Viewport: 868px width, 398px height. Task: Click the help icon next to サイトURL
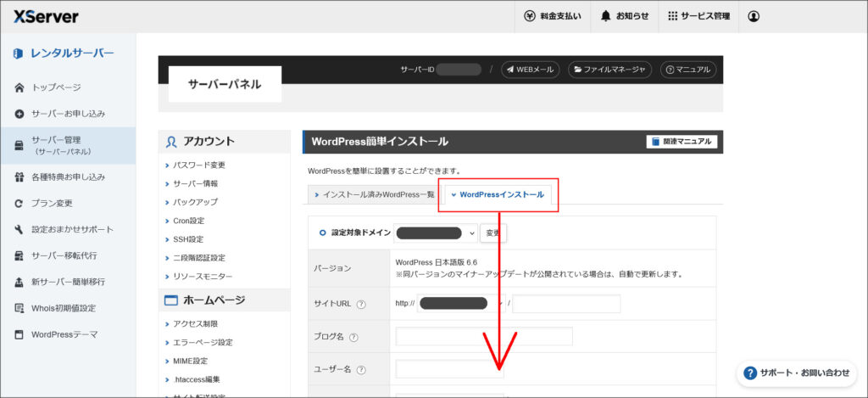click(x=361, y=304)
